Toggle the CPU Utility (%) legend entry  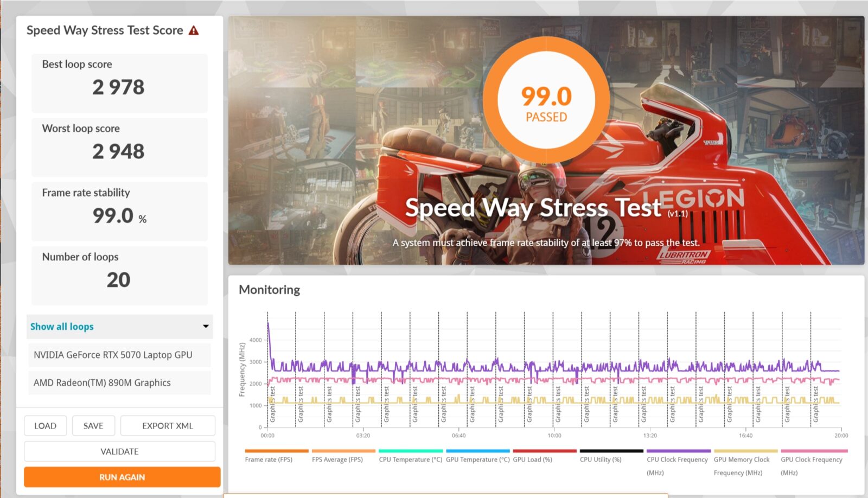(601, 459)
